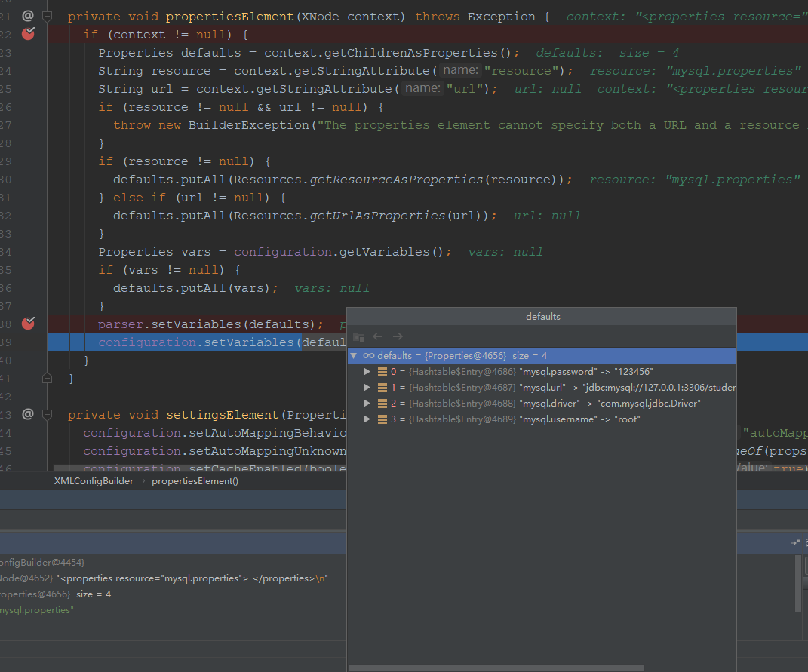
Task: Click the defaults popup title bar
Action: [x=542, y=317]
